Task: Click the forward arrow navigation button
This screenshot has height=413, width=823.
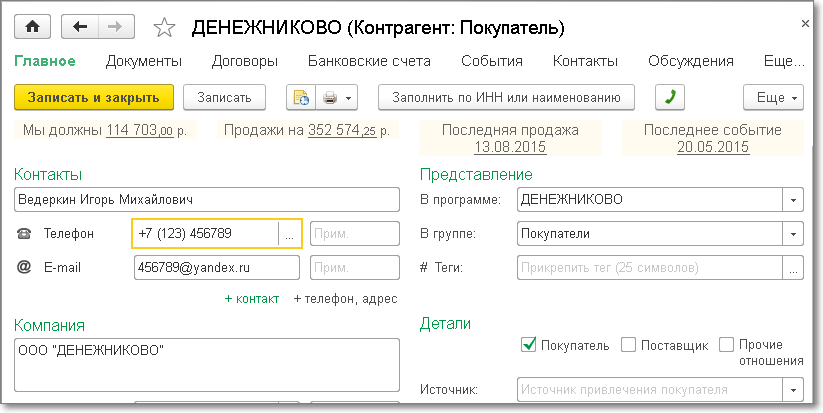Action: pyautogui.click(x=116, y=26)
